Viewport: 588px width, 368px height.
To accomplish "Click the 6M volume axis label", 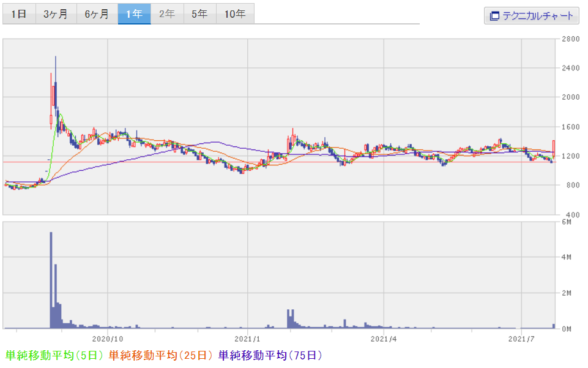I will (x=567, y=222).
